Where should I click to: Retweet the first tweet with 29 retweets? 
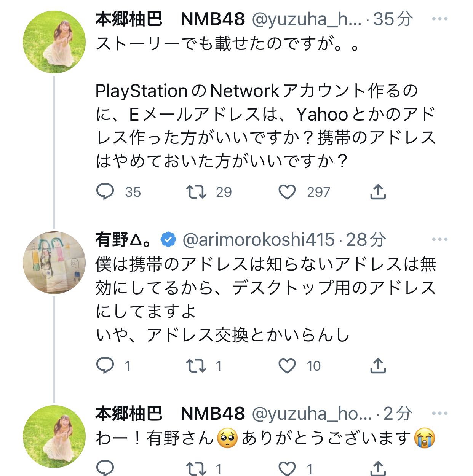click(196, 192)
